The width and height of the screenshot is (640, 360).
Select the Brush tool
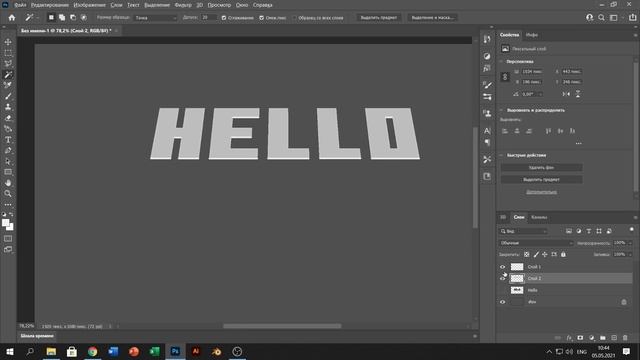click(x=8, y=96)
